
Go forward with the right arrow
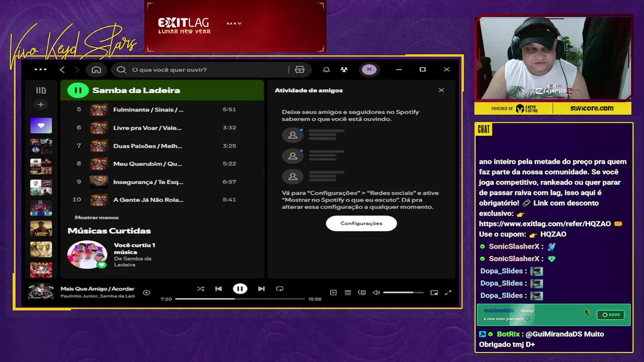(x=76, y=69)
